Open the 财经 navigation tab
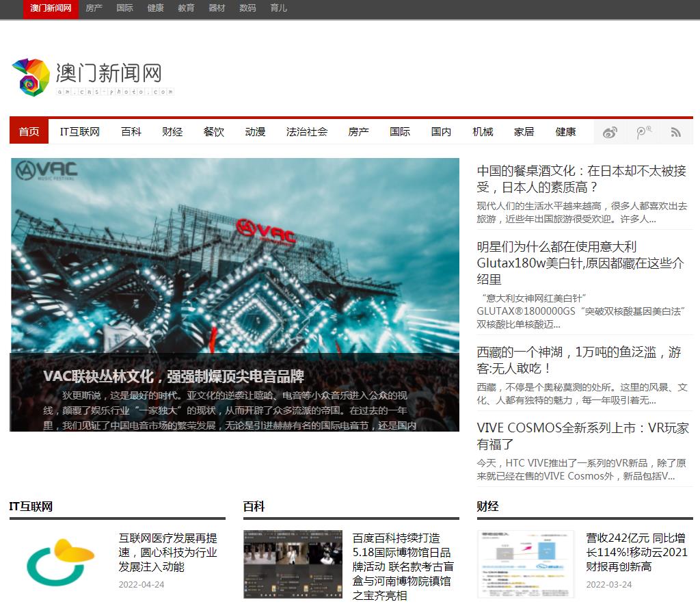This screenshot has height=604, width=700. (x=172, y=132)
